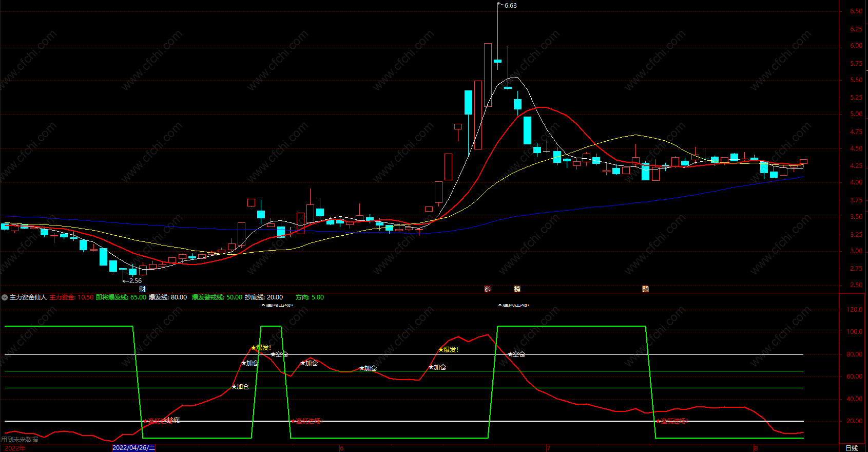Click the 6.63 high price label
Image resolution: width=868 pixels, height=452 pixels.
pyautogui.click(x=510, y=6)
